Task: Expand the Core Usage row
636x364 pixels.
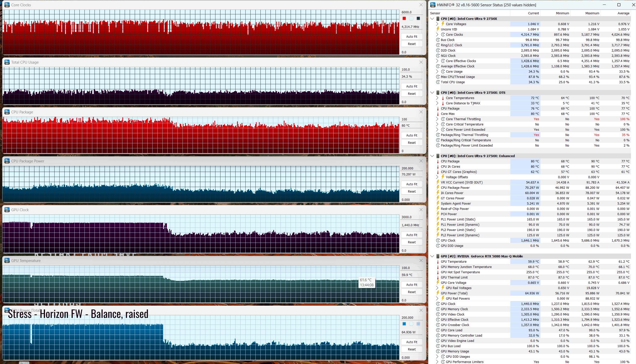Action: point(437,71)
